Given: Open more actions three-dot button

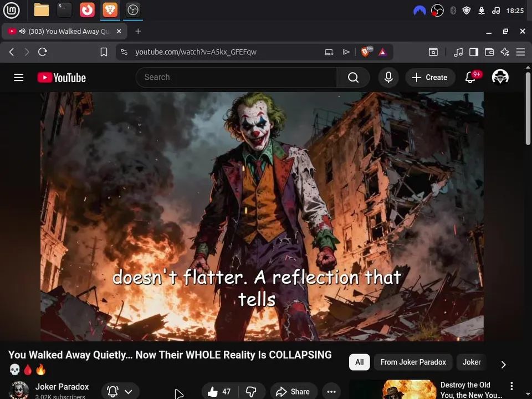Looking at the screenshot, I should pos(331,391).
